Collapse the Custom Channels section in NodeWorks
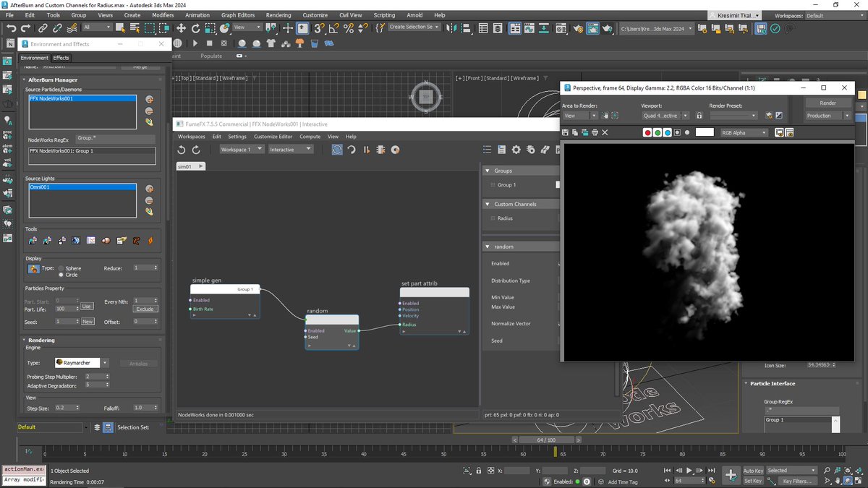This screenshot has height=488, width=868. (x=488, y=204)
